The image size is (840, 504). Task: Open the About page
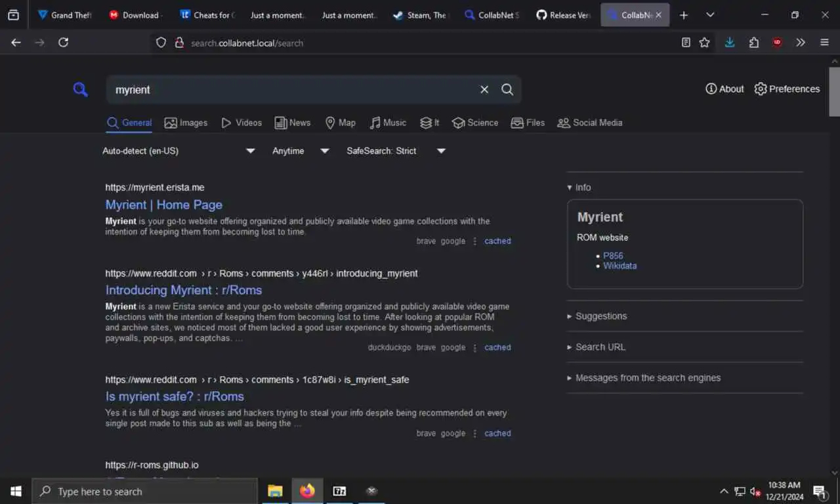(724, 89)
